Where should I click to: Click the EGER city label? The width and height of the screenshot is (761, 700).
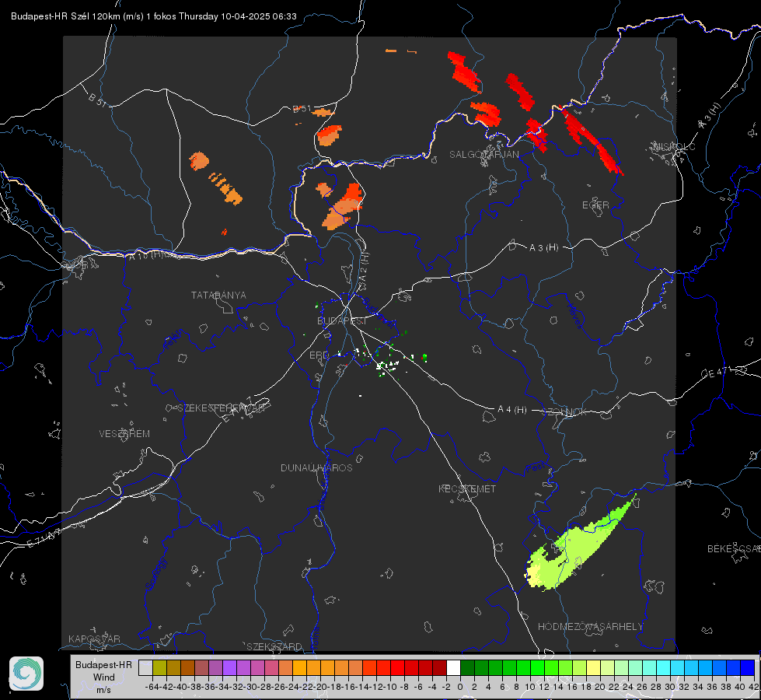pos(595,205)
